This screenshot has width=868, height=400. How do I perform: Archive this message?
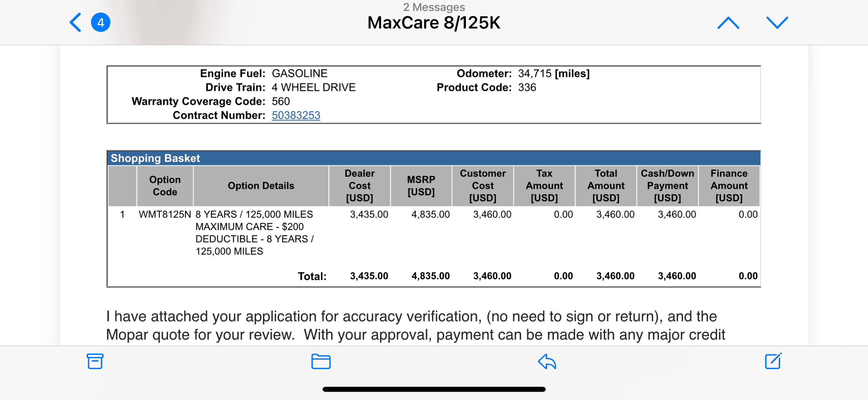coord(95,361)
